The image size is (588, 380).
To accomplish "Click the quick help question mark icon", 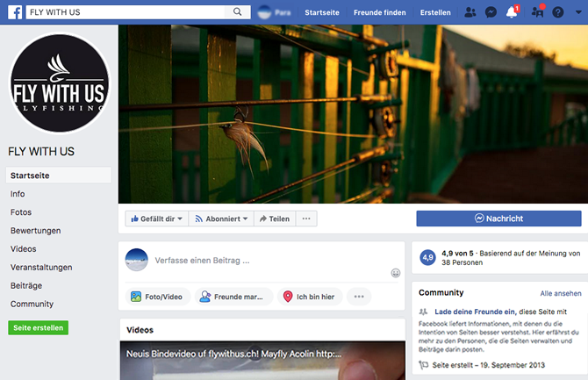I will point(557,12).
